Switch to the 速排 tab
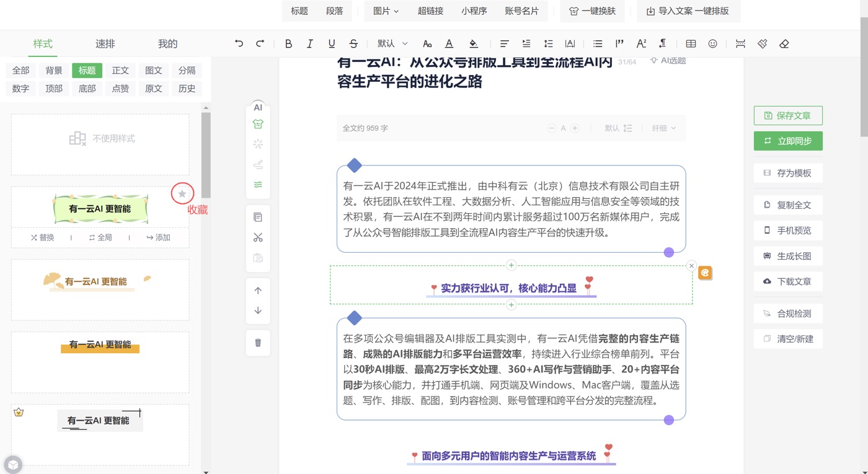Image resolution: width=868 pixels, height=474 pixels. coord(105,44)
